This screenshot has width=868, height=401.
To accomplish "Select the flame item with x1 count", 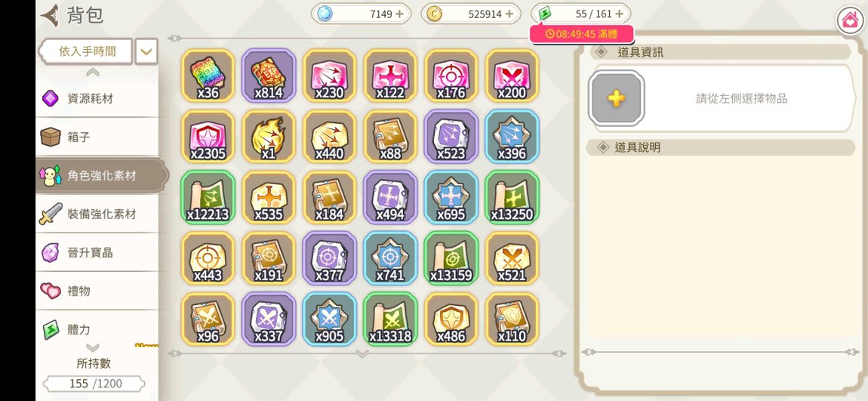I will click(x=269, y=136).
